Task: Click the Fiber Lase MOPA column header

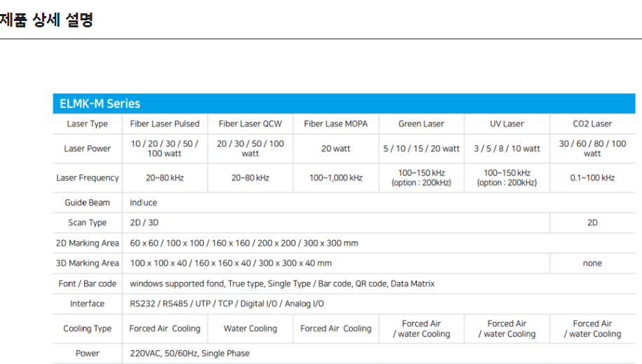Action: 336,124
